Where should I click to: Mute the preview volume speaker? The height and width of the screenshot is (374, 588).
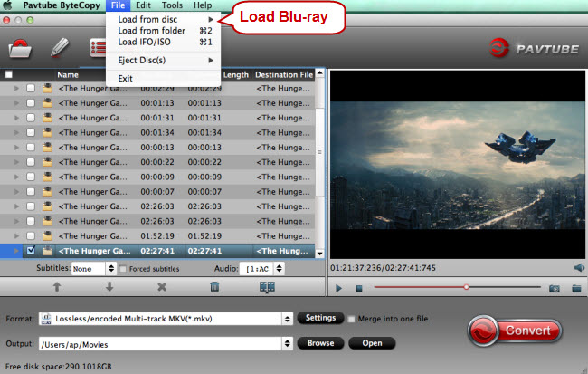pyautogui.click(x=579, y=268)
